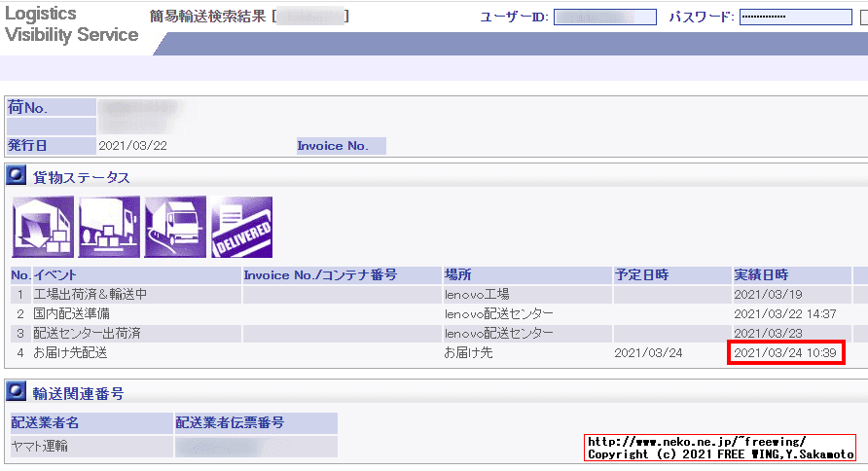Viewport: 868px width, 471px height.
Task: Select the 予定日時 column header
Action: coord(642,274)
